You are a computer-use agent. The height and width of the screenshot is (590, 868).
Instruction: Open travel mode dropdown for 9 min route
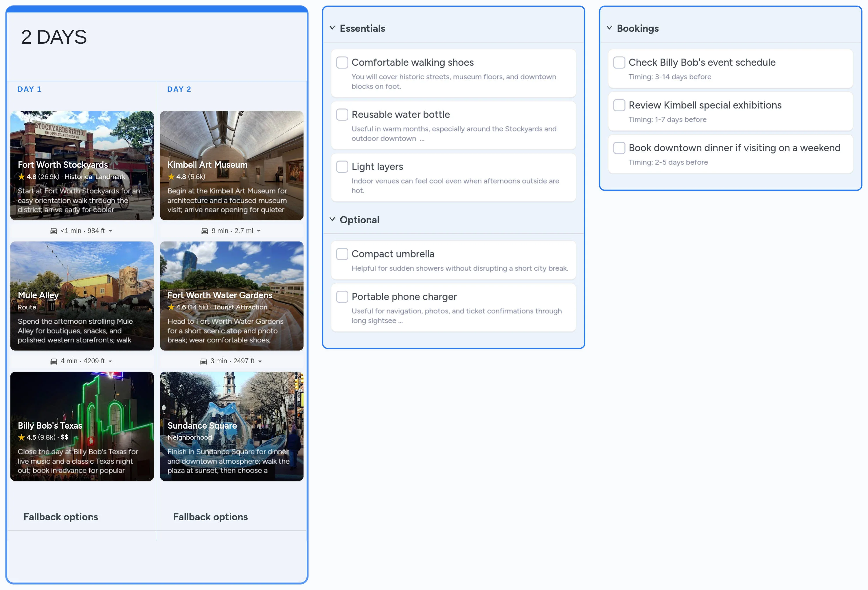coord(259,231)
